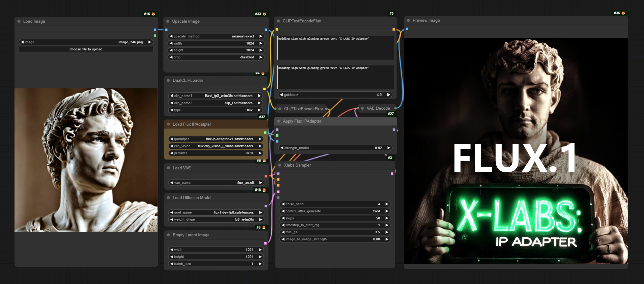
Task: Click the red output slot on Load VAE
Action: click(x=266, y=176)
